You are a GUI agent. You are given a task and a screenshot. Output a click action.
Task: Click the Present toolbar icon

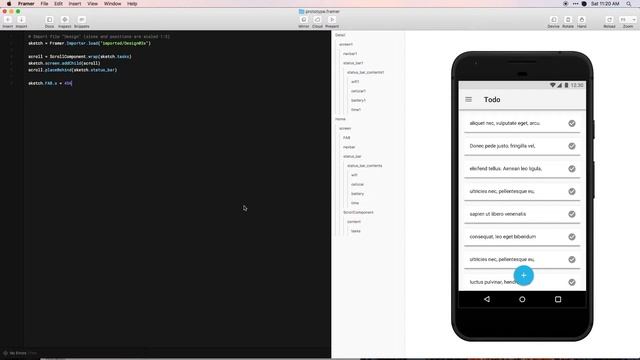pyautogui.click(x=332, y=20)
